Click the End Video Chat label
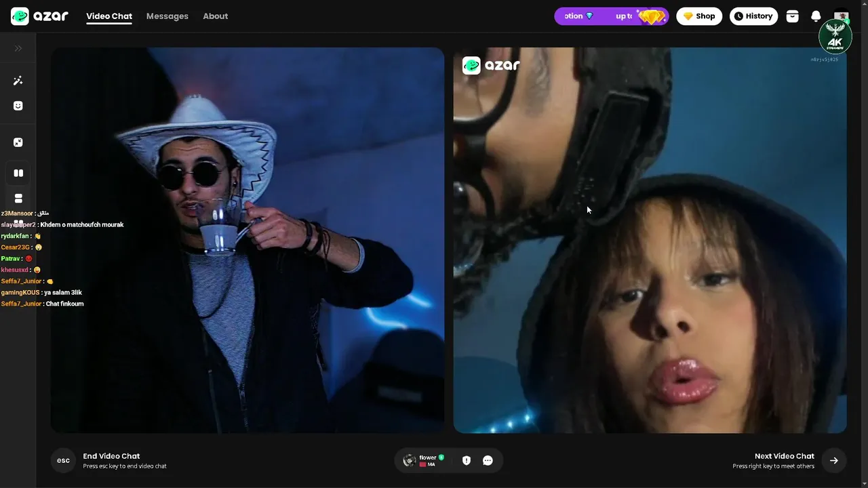Image resolution: width=868 pixels, height=488 pixels. tap(111, 456)
